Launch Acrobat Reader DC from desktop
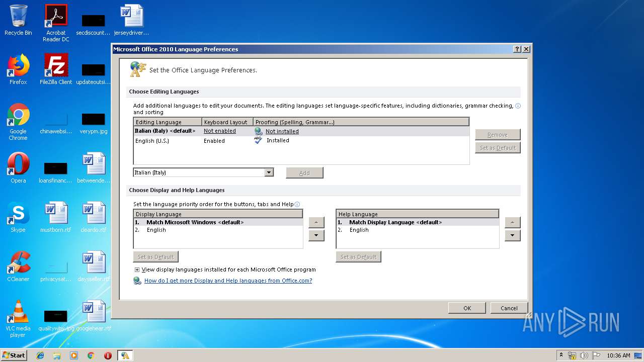 [x=56, y=23]
